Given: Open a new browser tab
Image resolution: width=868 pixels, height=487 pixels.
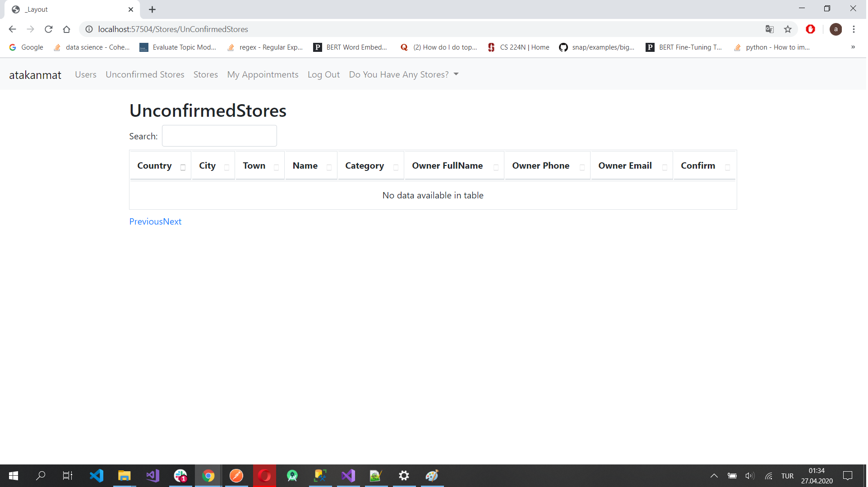Looking at the screenshot, I should 152,9.
